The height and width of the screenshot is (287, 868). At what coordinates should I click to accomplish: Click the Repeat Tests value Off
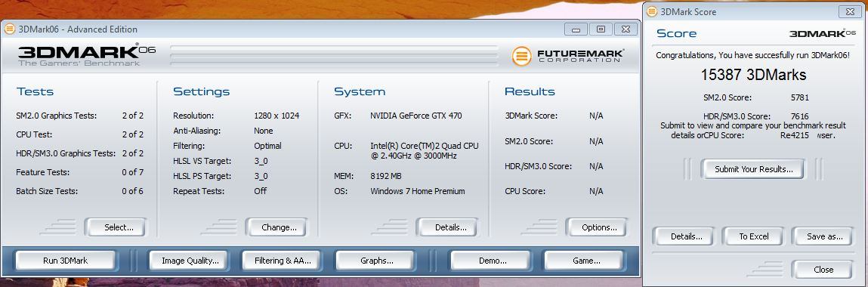pos(260,191)
